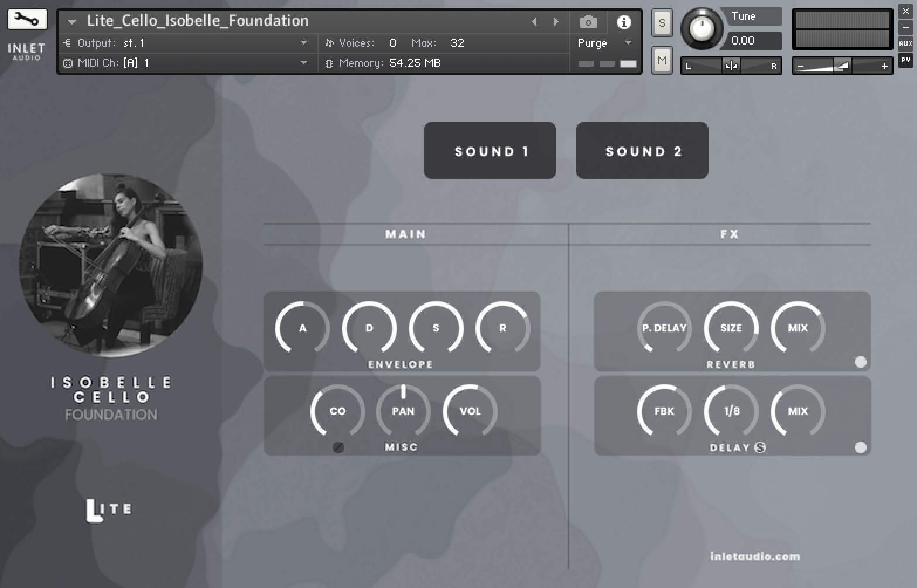
Task: Click the Voices icon in the header
Action: (x=329, y=42)
